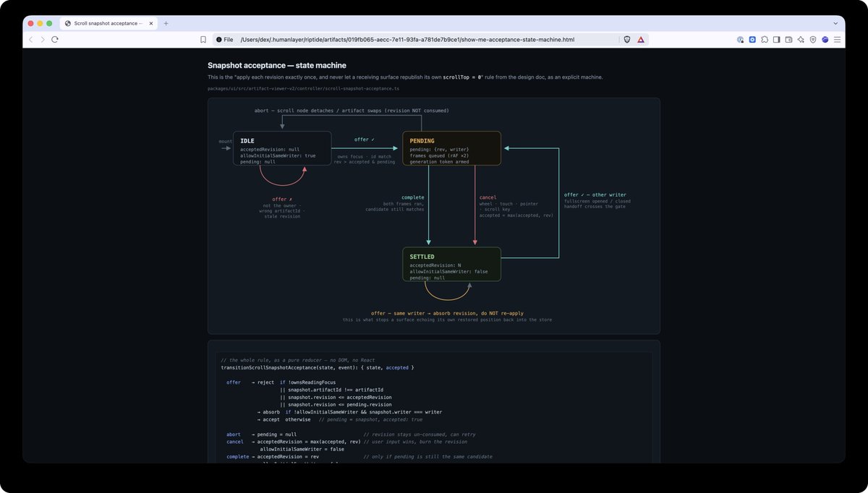Click the blue profile avatar icon

825,39
